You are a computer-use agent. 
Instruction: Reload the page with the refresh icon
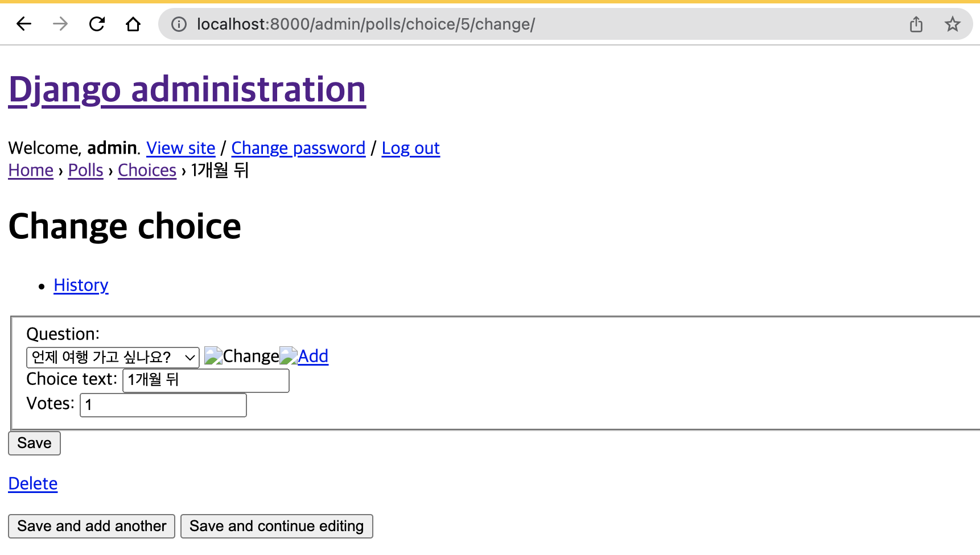97,24
